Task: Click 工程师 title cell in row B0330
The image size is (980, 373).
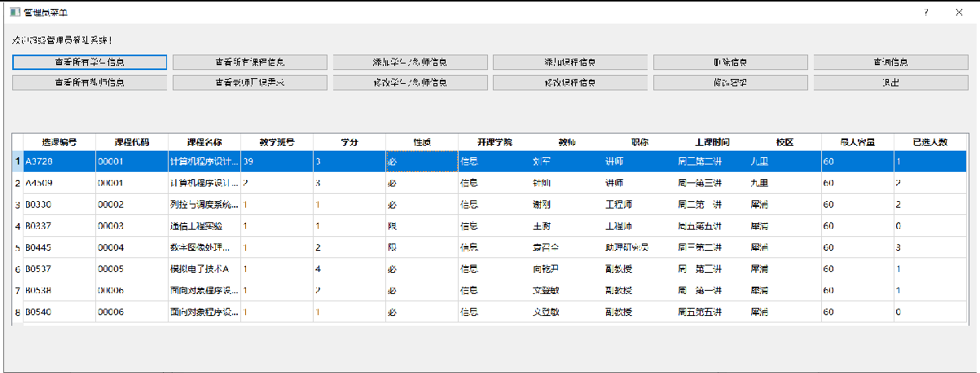Action: pyautogui.click(x=639, y=204)
